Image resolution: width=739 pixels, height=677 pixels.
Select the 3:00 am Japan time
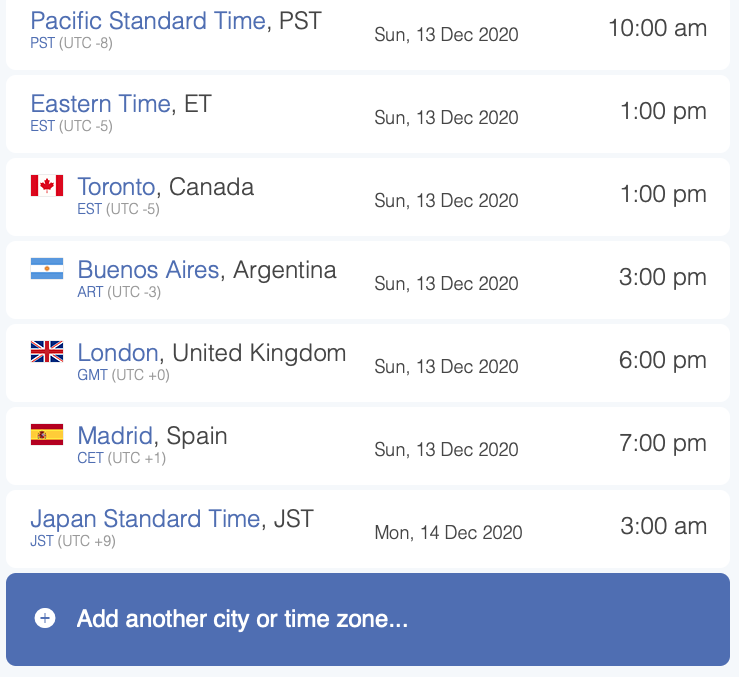pos(664,526)
